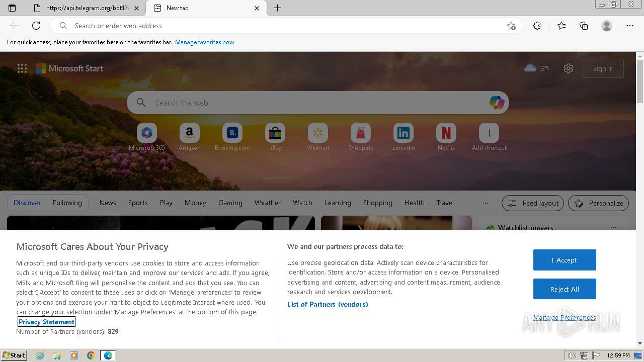644x362 pixels.
Task: Open the eBay shortcut
Action: (x=275, y=137)
